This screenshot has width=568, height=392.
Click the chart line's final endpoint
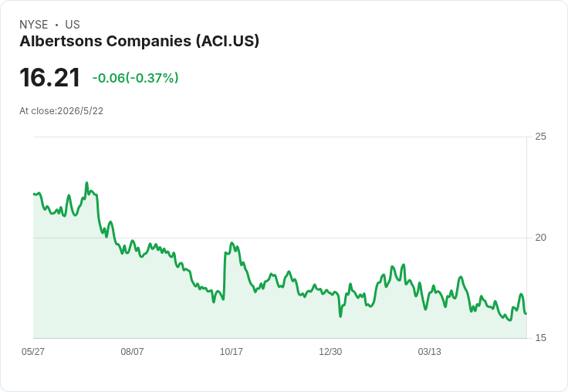point(526,313)
